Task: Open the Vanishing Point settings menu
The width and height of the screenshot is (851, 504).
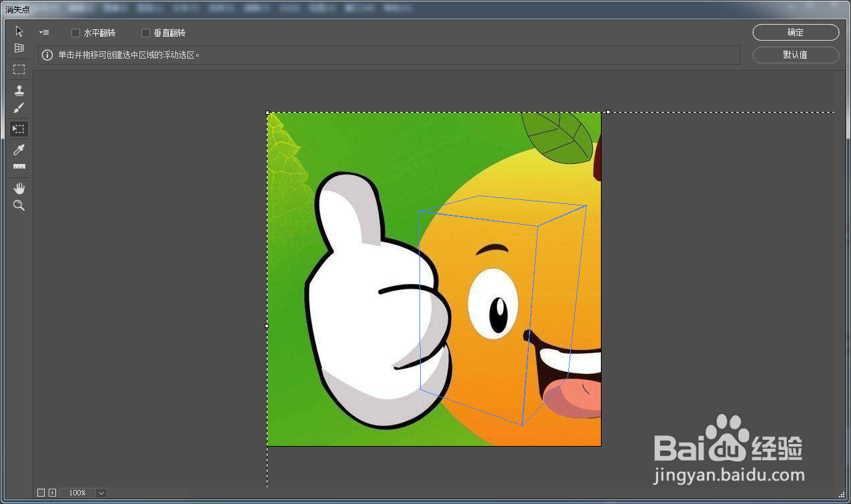Action: tap(44, 32)
